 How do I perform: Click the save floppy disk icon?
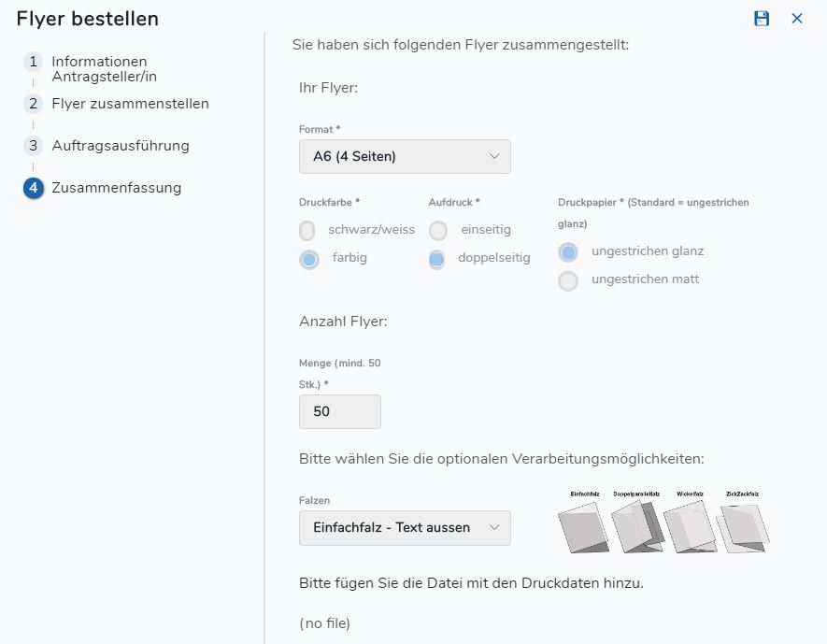pyautogui.click(x=761, y=19)
